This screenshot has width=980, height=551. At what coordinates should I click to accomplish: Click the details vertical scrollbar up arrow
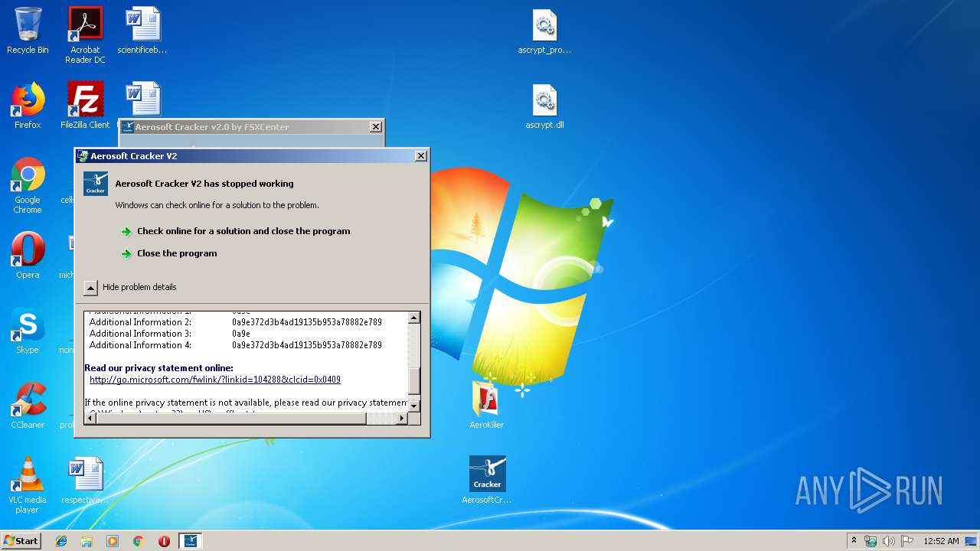(x=413, y=318)
